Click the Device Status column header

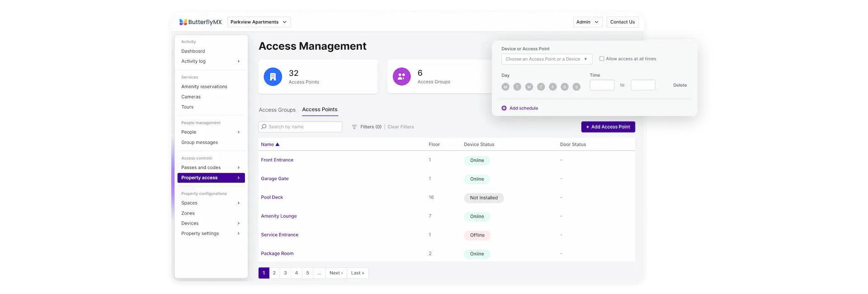coord(479,145)
